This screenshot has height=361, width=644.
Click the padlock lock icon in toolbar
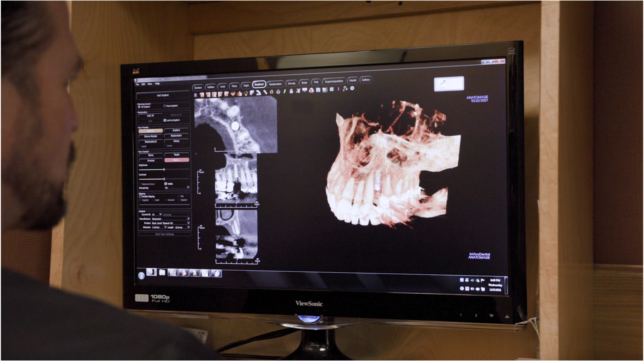tap(291, 91)
